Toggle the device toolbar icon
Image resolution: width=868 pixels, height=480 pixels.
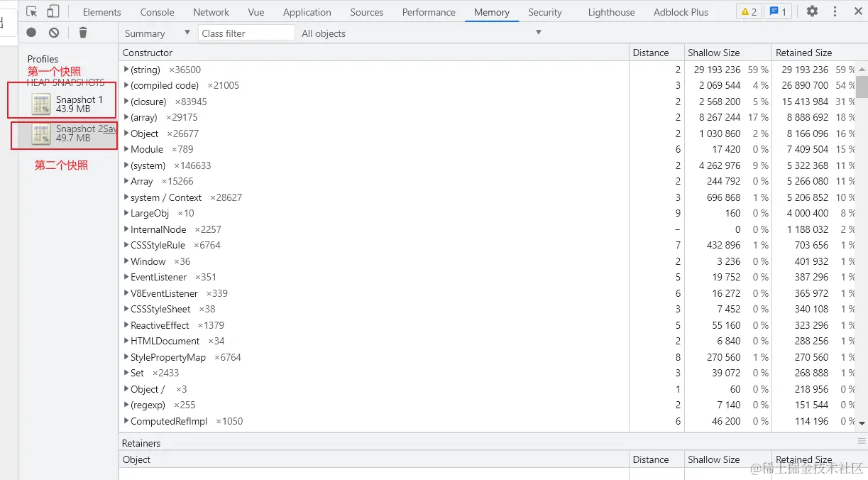53,11
